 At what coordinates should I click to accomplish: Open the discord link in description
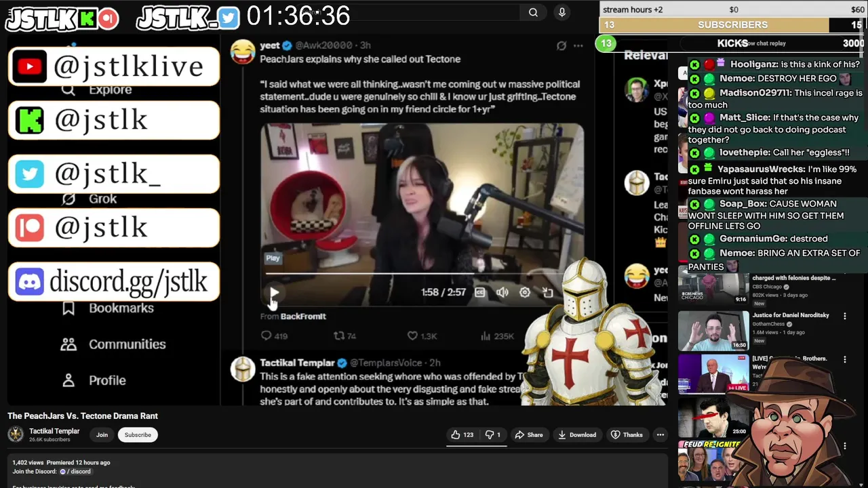(x=75, y=472)
